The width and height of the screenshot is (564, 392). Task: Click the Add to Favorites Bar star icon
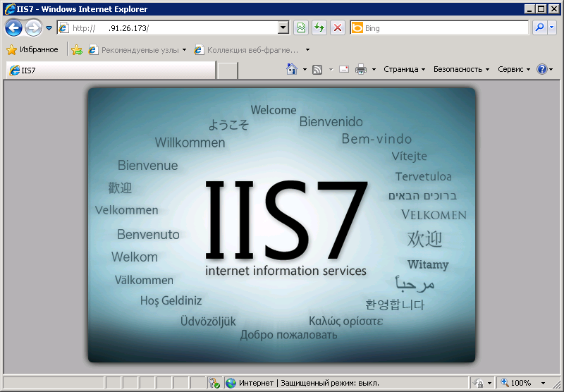(x=77, y=50)
